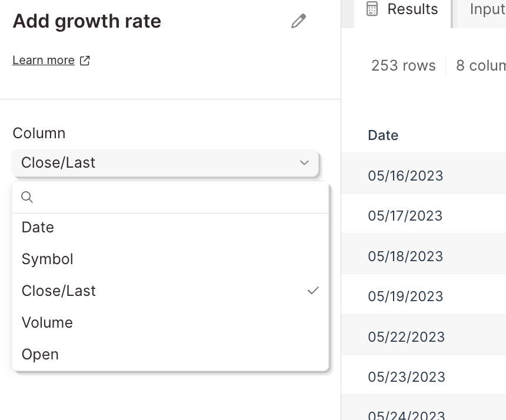Click the Add growth rate title

[87, 21]
